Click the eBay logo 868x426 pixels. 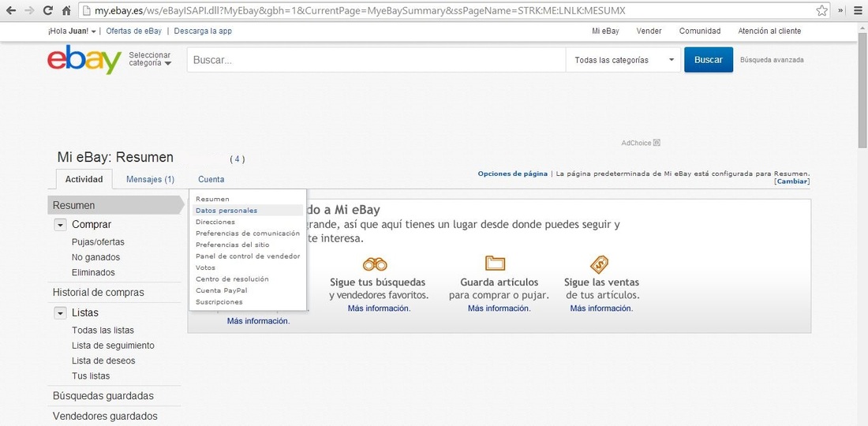(84, 60)
